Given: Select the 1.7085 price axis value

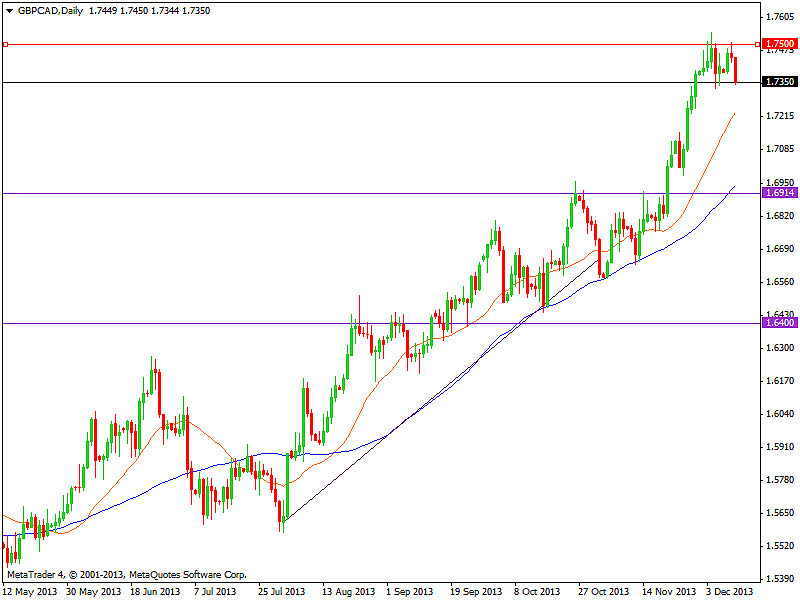Looking at the screenshot, I should coord(779,149).
